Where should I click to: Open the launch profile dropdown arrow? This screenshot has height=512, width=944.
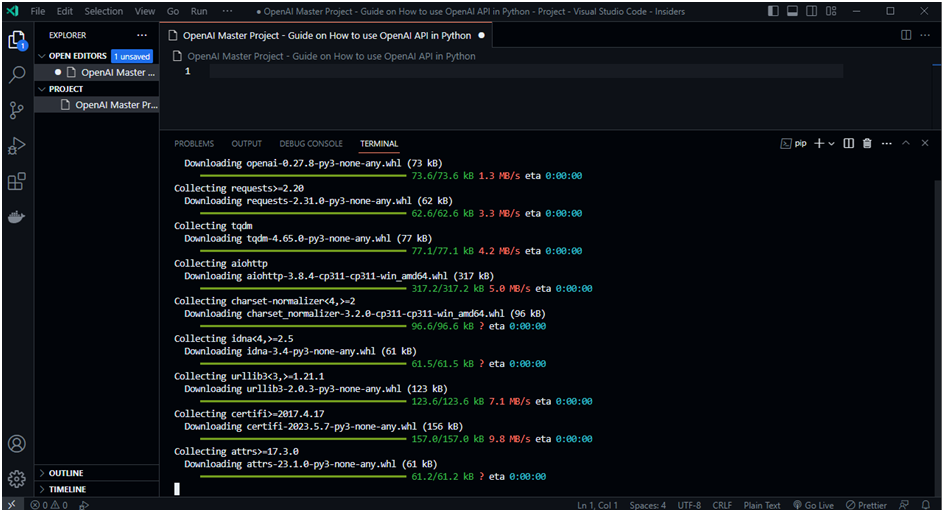831,143
